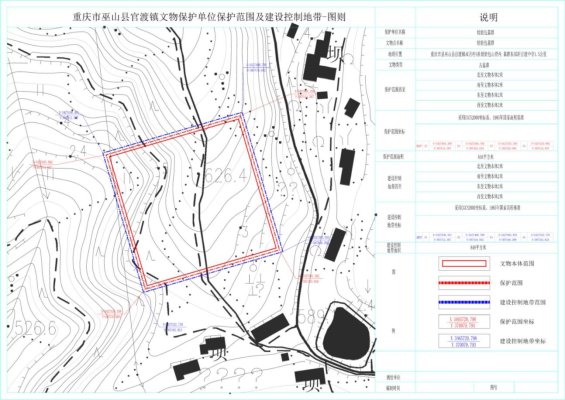Click the blue 建设控制地带坐标 sample coordinate box
The width and height of the screenshot is (565, 400).
click(x=464, y=341)
